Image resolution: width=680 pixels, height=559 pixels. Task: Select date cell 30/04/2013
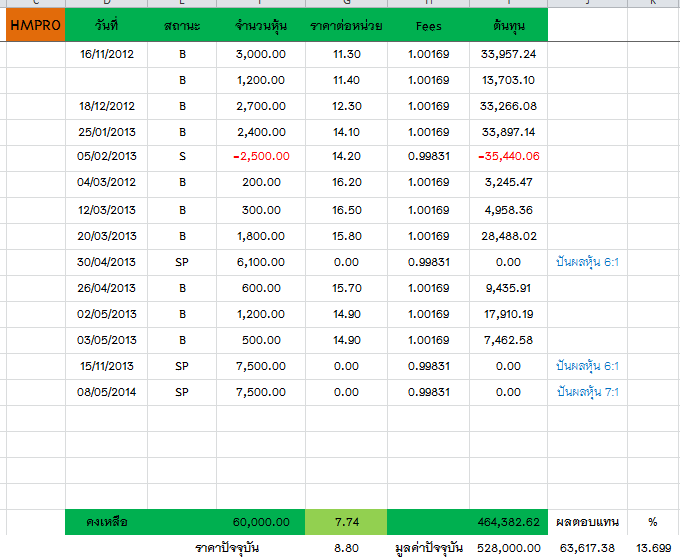click(107, 262)
